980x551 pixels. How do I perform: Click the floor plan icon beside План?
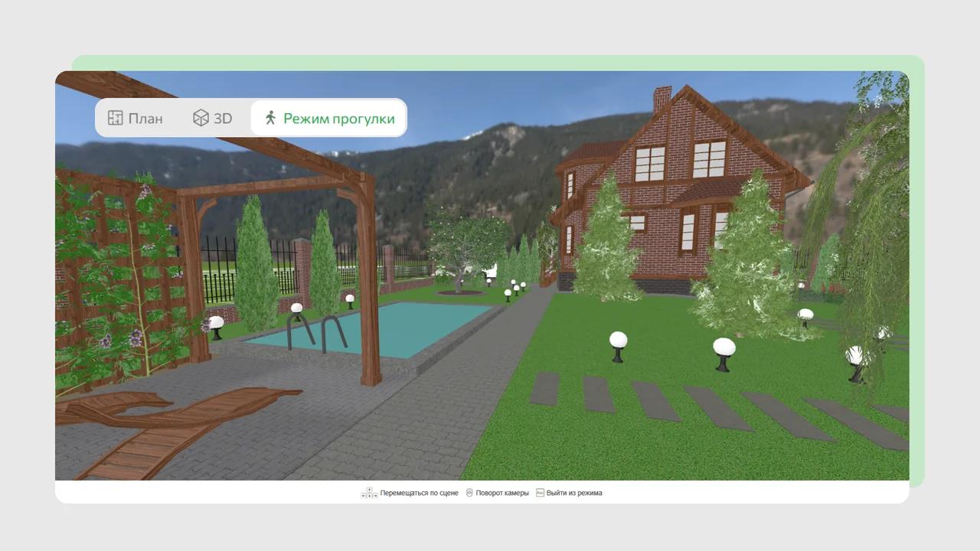click(116, 118)
